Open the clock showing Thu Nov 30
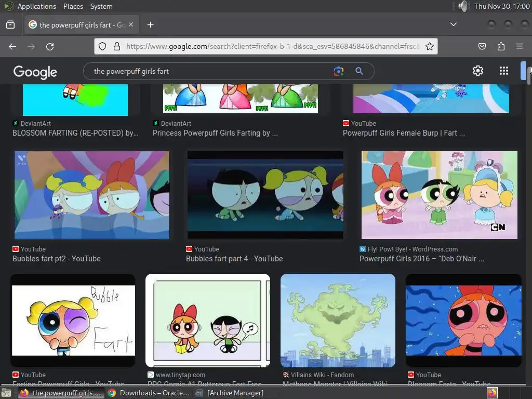532x399 pixels. 502,6
